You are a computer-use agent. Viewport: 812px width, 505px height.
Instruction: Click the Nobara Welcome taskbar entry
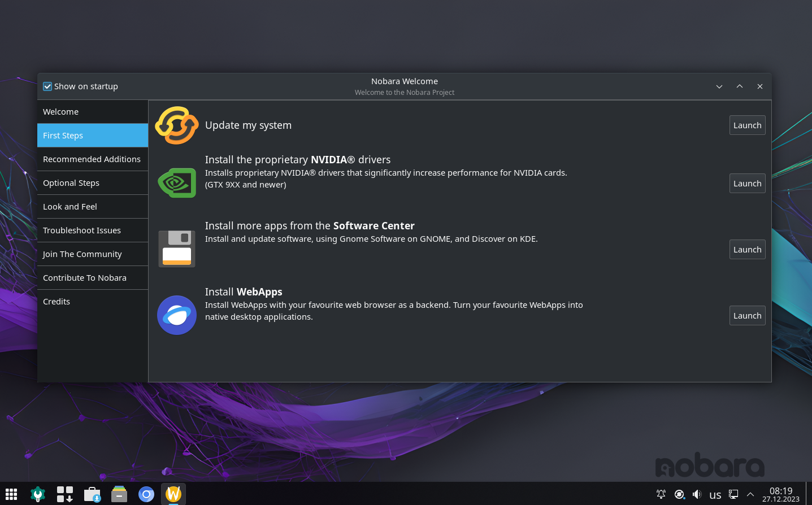pos(173,494)
